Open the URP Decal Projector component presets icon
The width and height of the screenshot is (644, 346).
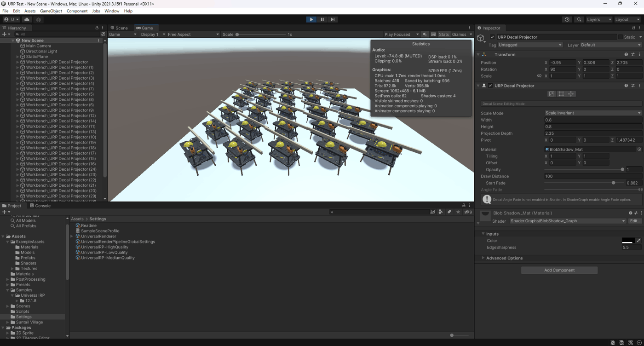click(x=633, y=86)
